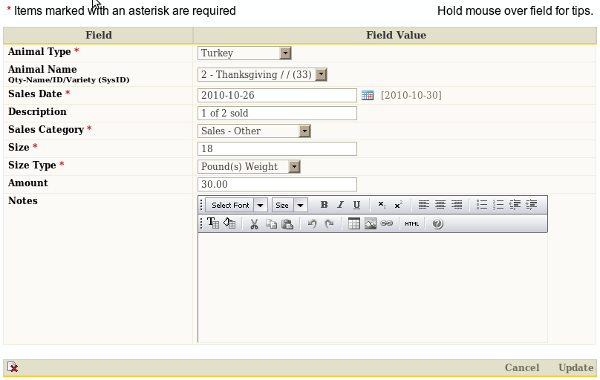The height and width of the screenshot is (380, 600).
Task: Click the Field column header
Action: click(99, 35)
